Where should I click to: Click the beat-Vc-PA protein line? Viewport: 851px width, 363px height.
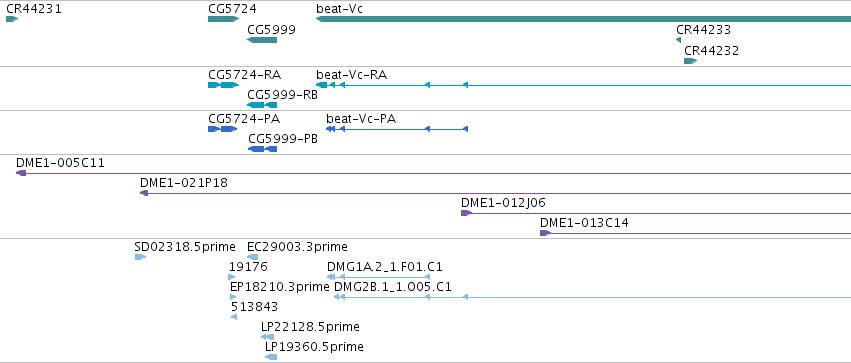(397, 129)
